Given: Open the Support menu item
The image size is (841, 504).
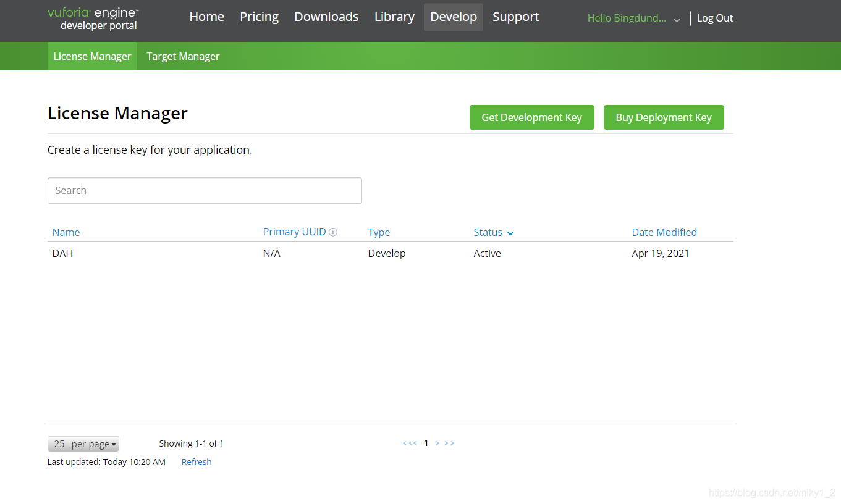Looking at the screenshot, I should tap(516, 17).
